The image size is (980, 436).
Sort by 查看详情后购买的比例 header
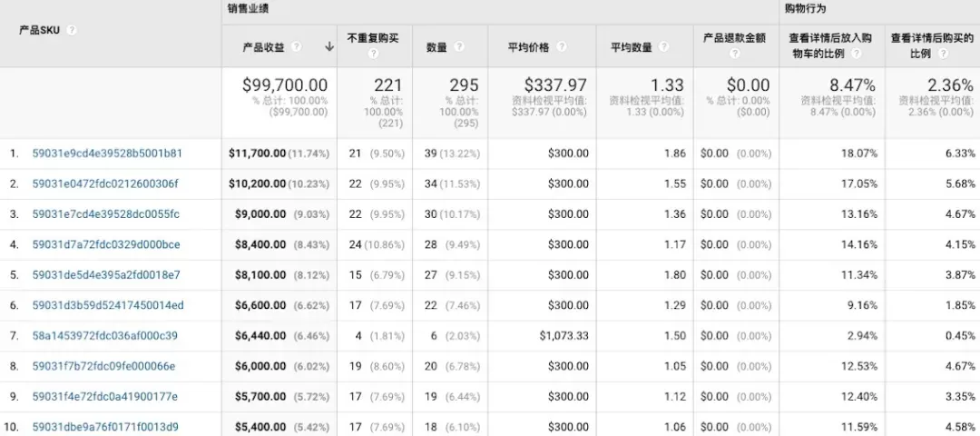tap(932, 45)
